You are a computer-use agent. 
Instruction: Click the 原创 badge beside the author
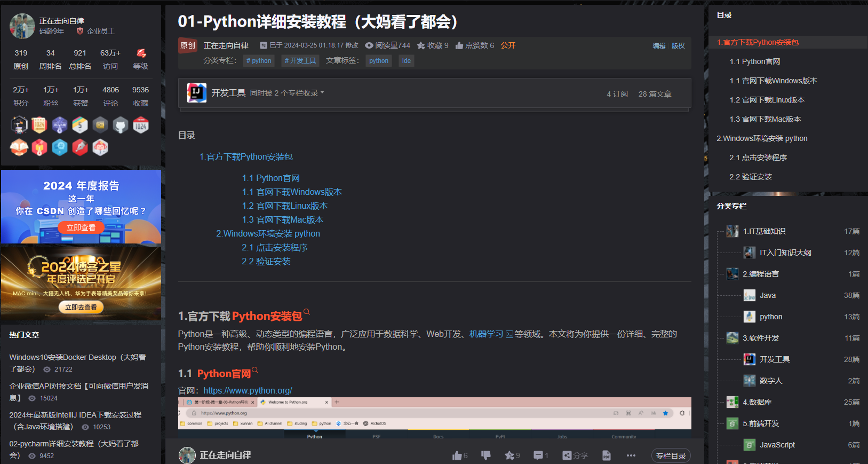[188, 45]
